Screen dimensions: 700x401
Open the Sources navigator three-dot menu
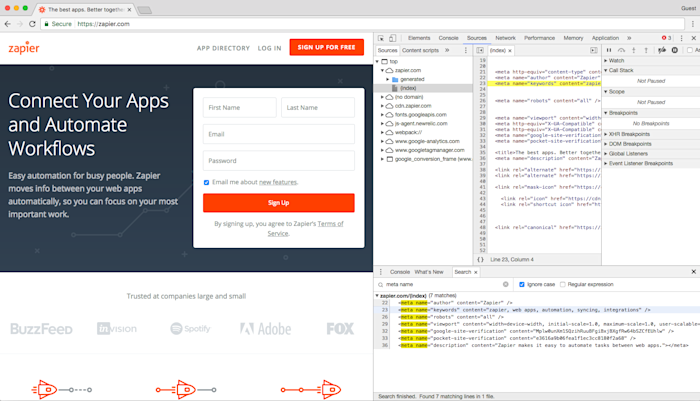466,50
